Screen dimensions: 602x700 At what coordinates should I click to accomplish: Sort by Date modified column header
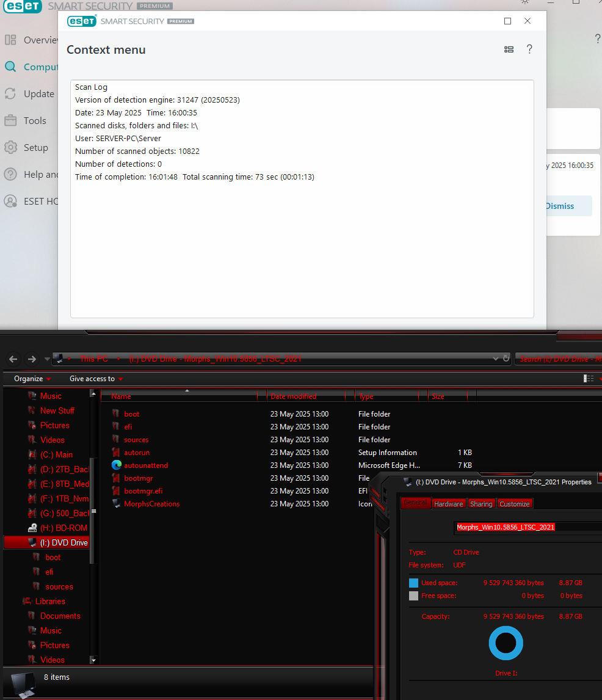tap(306, 396)
